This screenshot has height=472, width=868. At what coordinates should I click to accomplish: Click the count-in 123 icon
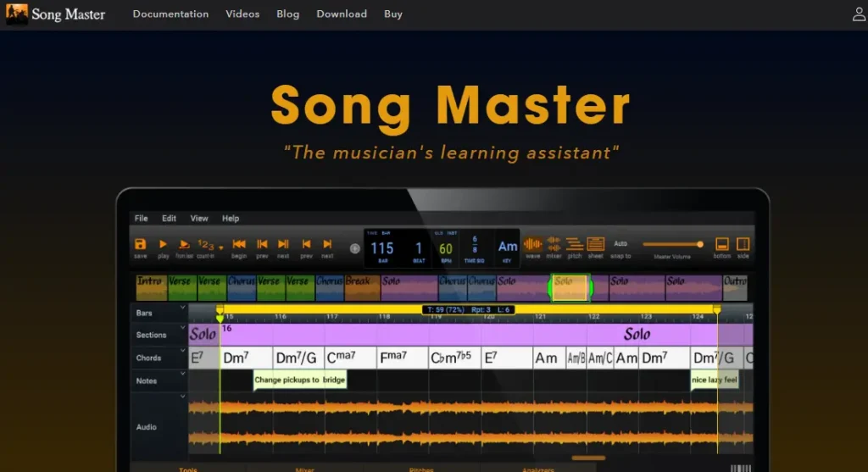(x=205, y=244)
